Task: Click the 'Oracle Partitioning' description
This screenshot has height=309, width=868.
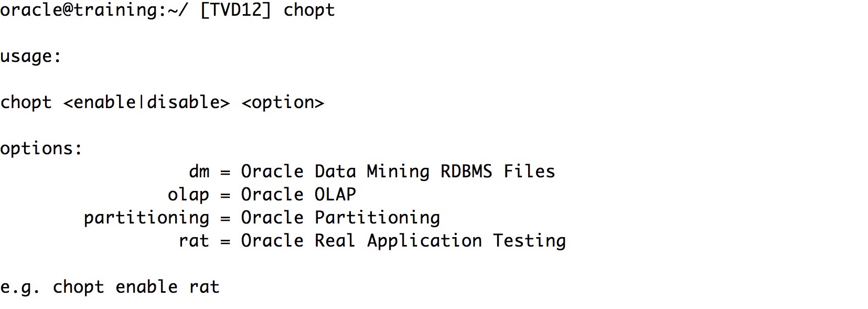Action: tap(340, 218)
